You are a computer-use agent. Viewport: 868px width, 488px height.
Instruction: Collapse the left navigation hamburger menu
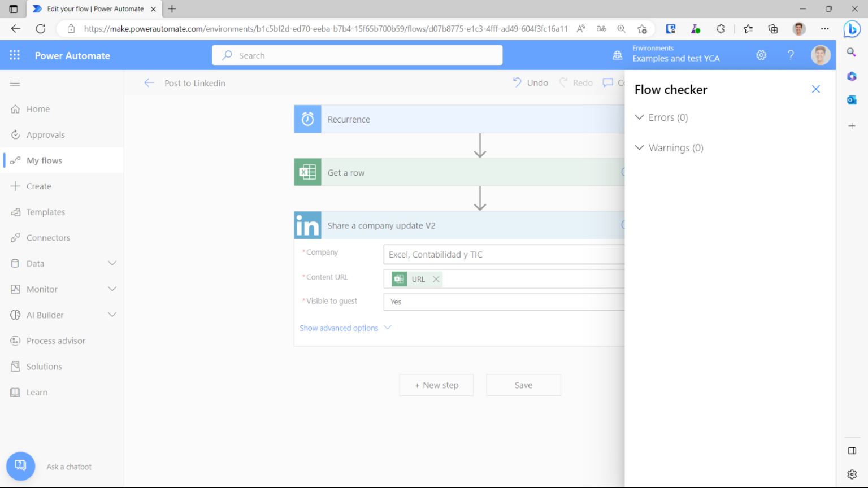[15, 83]
